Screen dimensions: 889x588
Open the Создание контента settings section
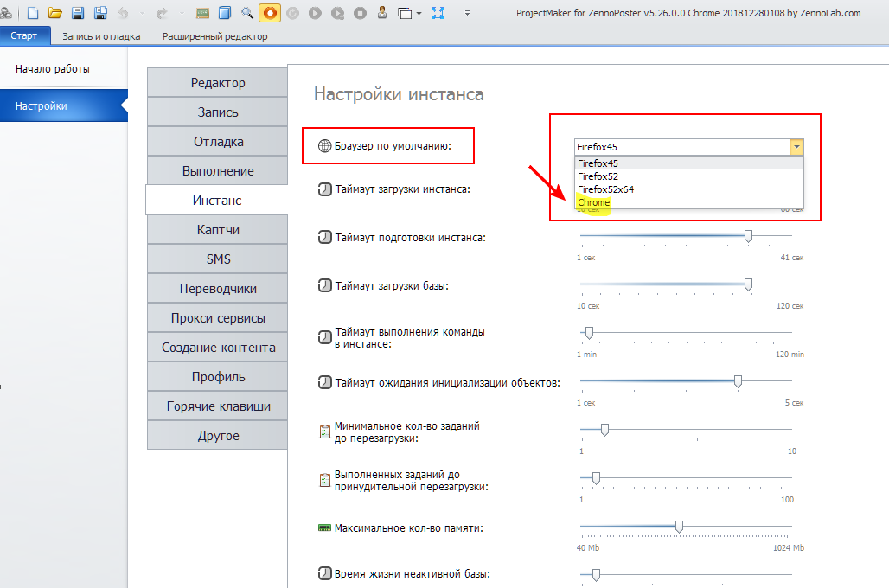[x=218, y=348]
